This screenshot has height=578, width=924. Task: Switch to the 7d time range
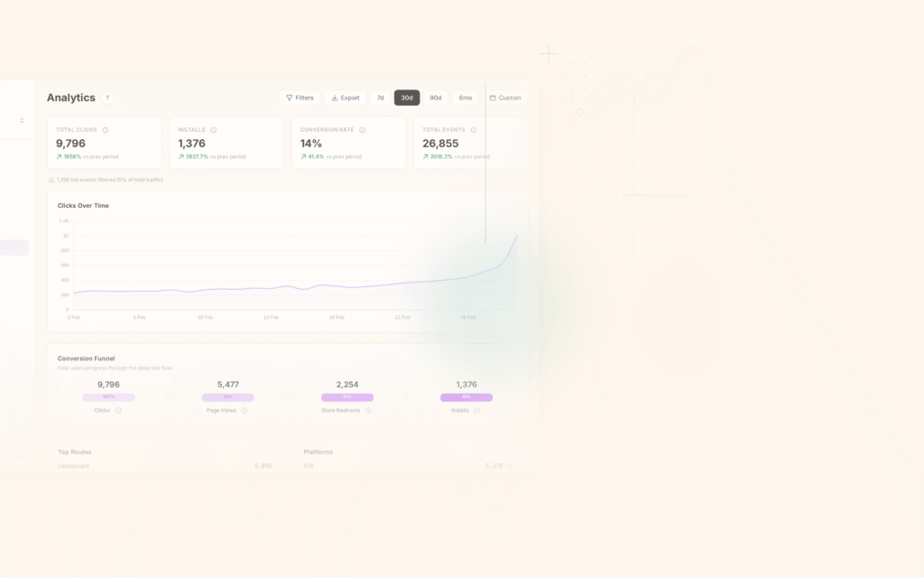point(380,98)
